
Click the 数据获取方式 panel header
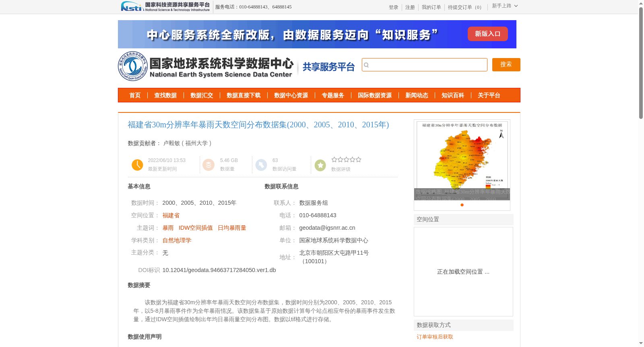coord(464,325)
